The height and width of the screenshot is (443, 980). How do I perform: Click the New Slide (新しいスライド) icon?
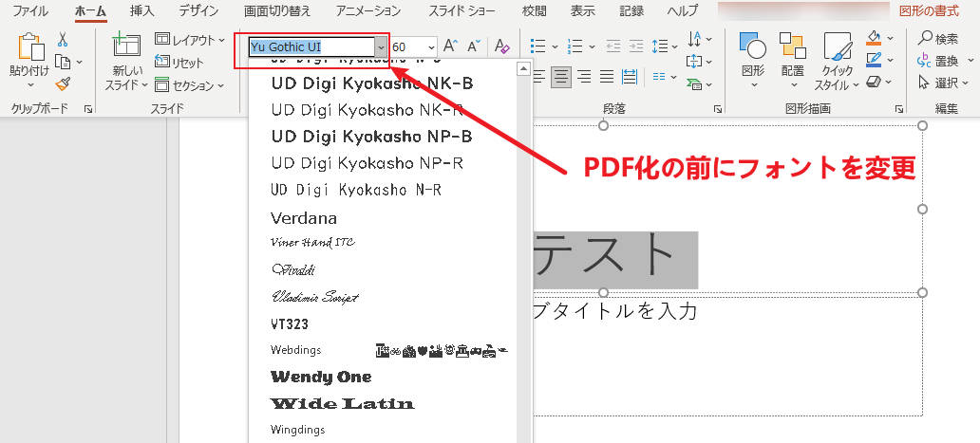(125, 45)
